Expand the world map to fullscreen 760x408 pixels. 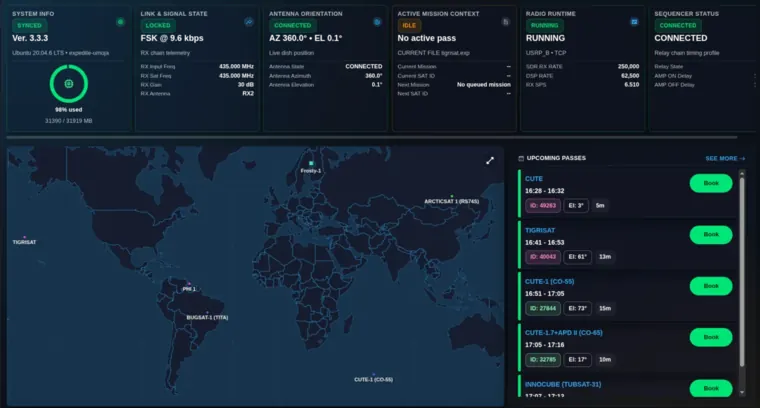coord(490,160)
